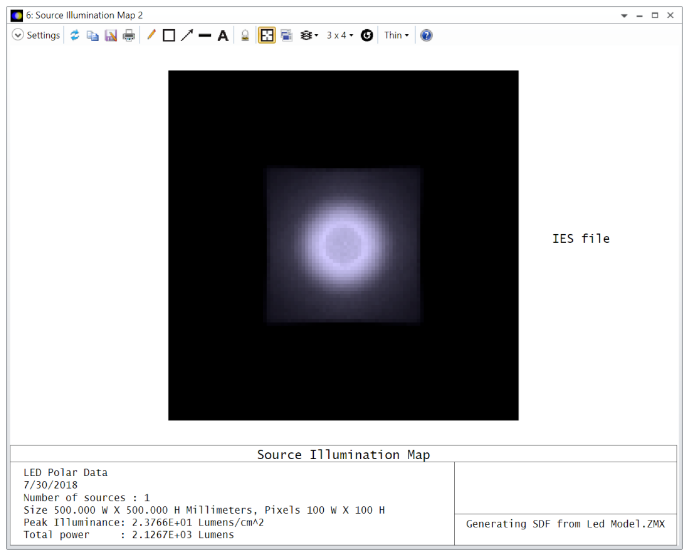This screenshot has width=690, height=555.
Task: Select the Rectangle drawing tool
Action: [x=169, y=35]
